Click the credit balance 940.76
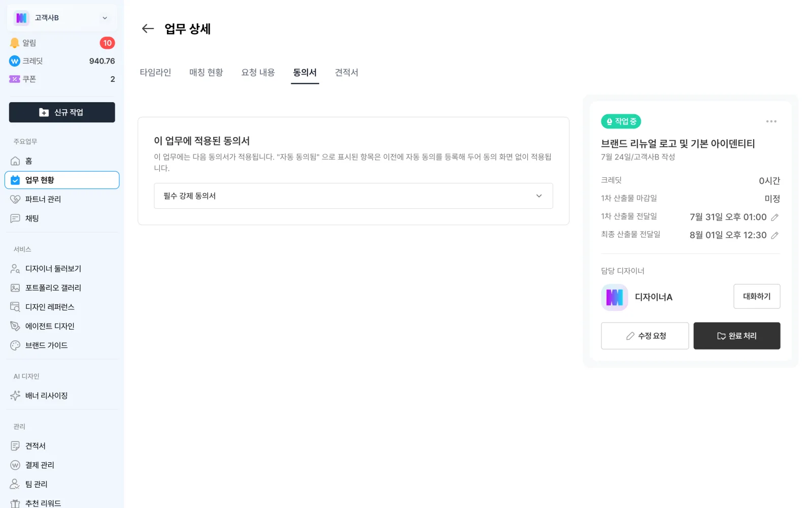Viewport: 812px width, 508px height. coord(102,61)
